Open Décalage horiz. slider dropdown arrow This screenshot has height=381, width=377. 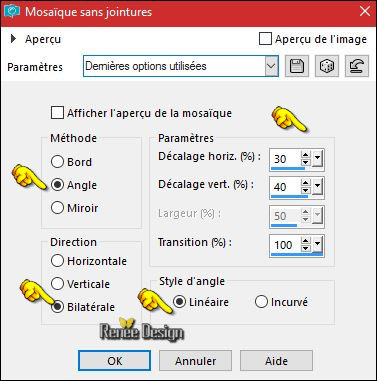[318, 159]
